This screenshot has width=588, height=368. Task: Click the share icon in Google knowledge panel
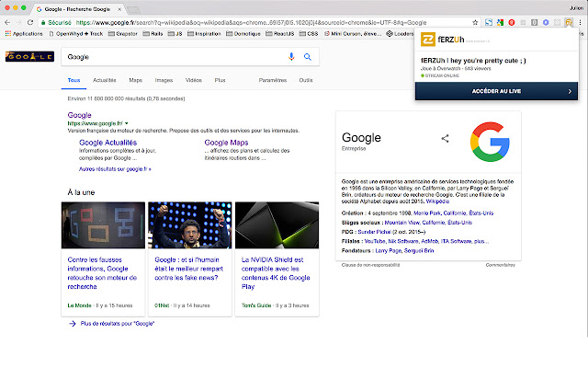coord(446,138)
